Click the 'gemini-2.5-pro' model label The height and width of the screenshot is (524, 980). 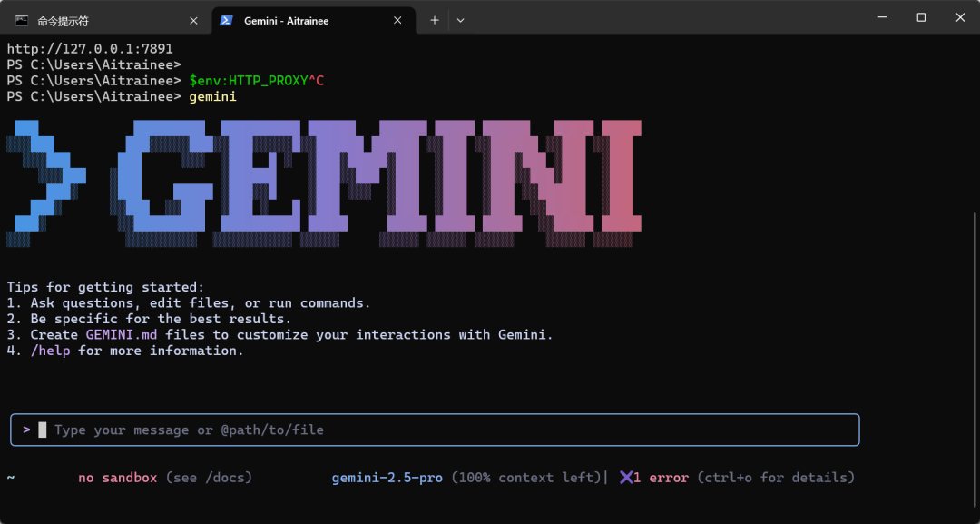tap(387, 478)
